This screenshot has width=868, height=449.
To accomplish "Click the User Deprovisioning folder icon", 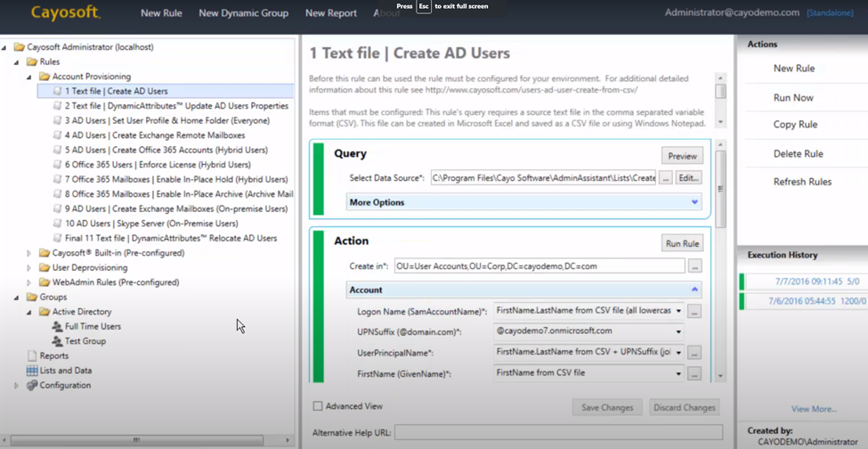I will pyautogui.click(x=45, y=267).
